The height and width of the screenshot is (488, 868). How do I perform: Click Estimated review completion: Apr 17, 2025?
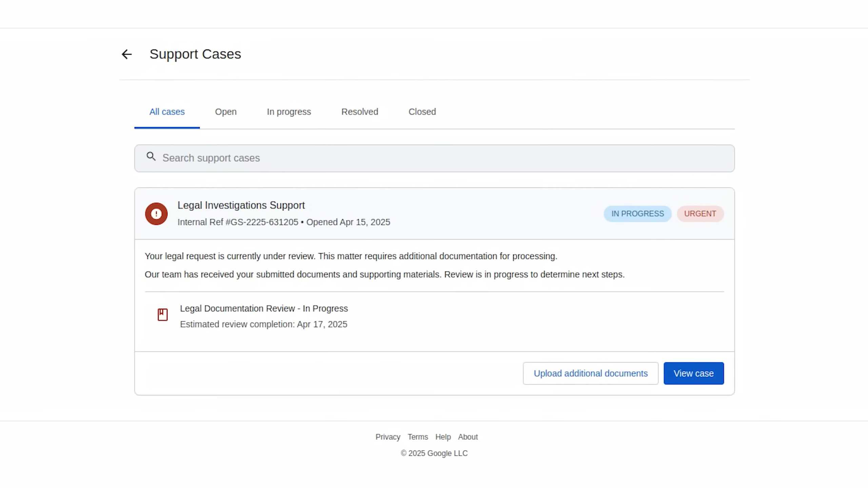(x=263, y=324)
